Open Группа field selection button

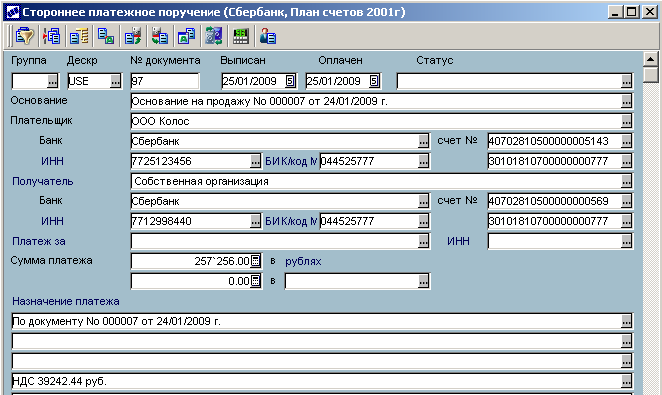52,81
